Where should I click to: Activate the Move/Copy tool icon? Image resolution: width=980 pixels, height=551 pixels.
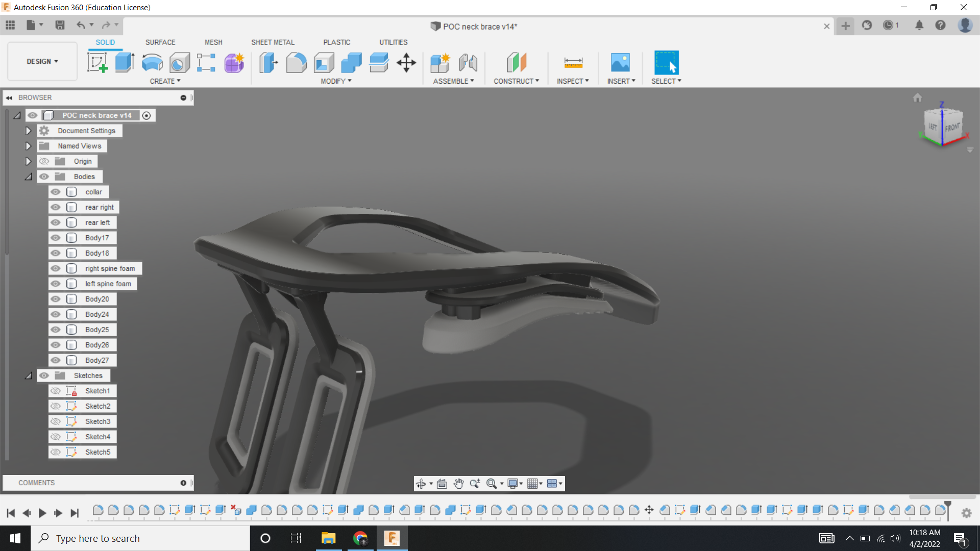(406, 63)
